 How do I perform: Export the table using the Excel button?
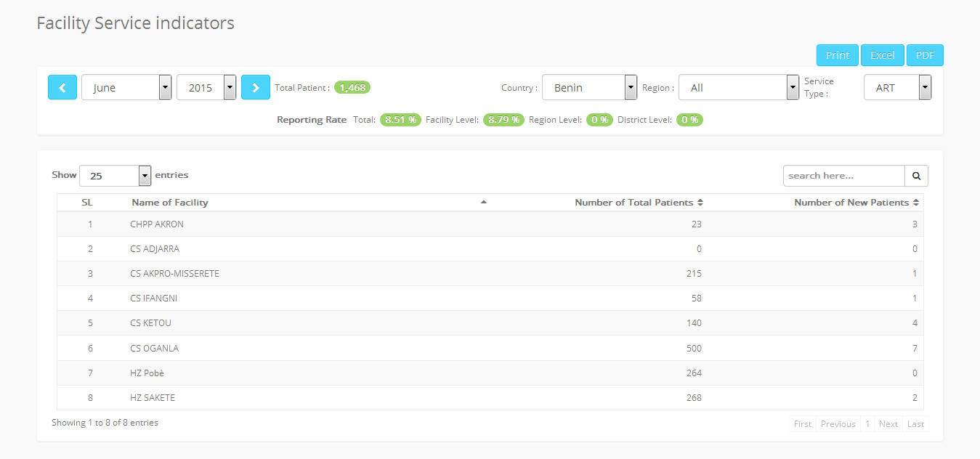pyautogui.click(x=883, y=55)
